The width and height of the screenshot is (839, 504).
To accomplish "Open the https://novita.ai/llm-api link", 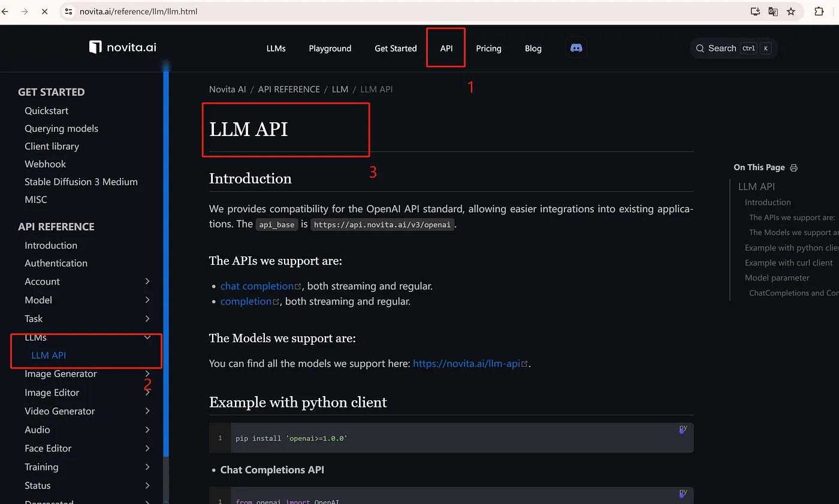I will (466, 363).
